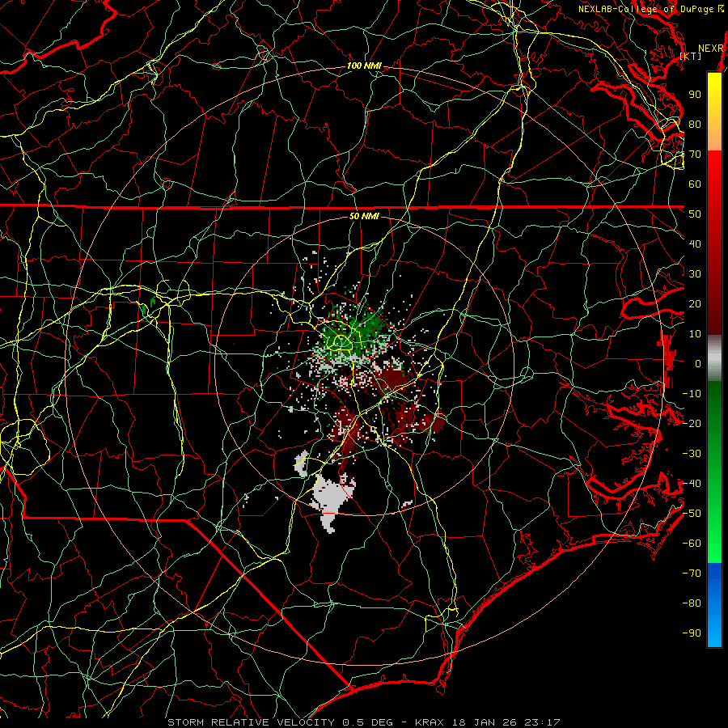Click the -50 value on velocity scale
The height and width of the screenshot is (728, 728).
point(692,514)
